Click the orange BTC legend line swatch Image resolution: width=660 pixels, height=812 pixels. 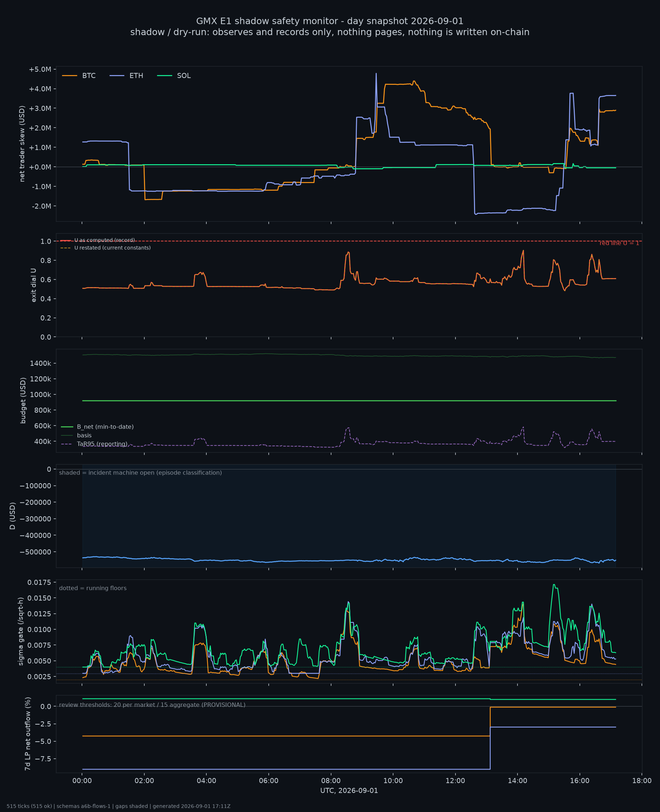coord(69,76)
